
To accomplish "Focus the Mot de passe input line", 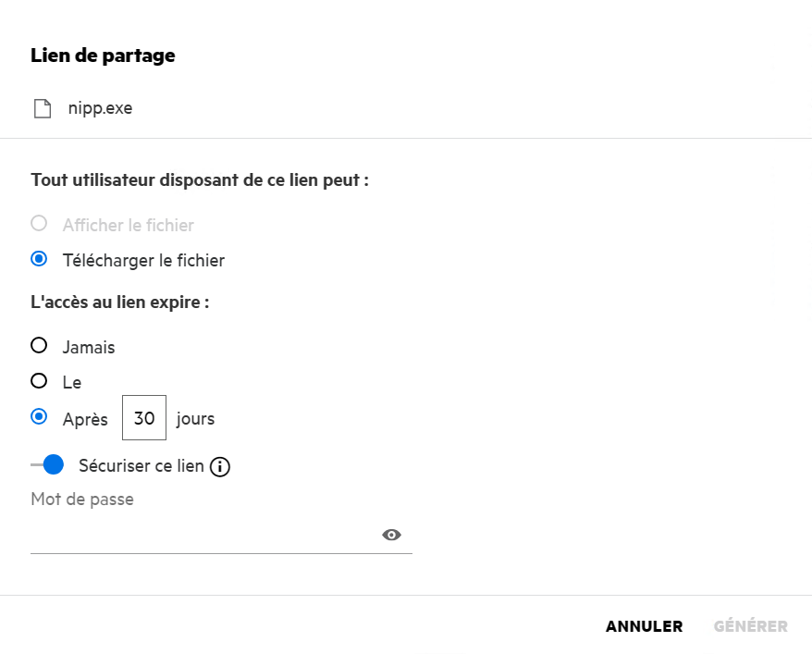I will coord(203,536).
